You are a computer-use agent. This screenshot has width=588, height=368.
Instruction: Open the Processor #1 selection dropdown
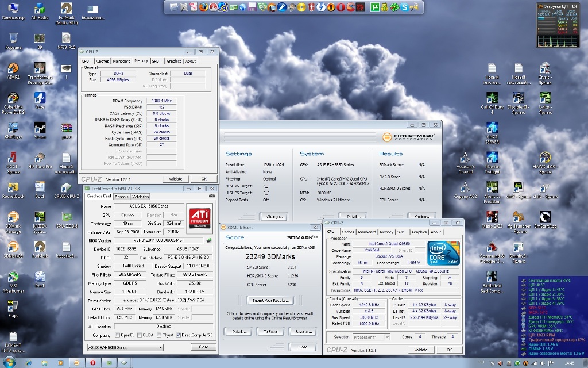[x=372, y=337]
